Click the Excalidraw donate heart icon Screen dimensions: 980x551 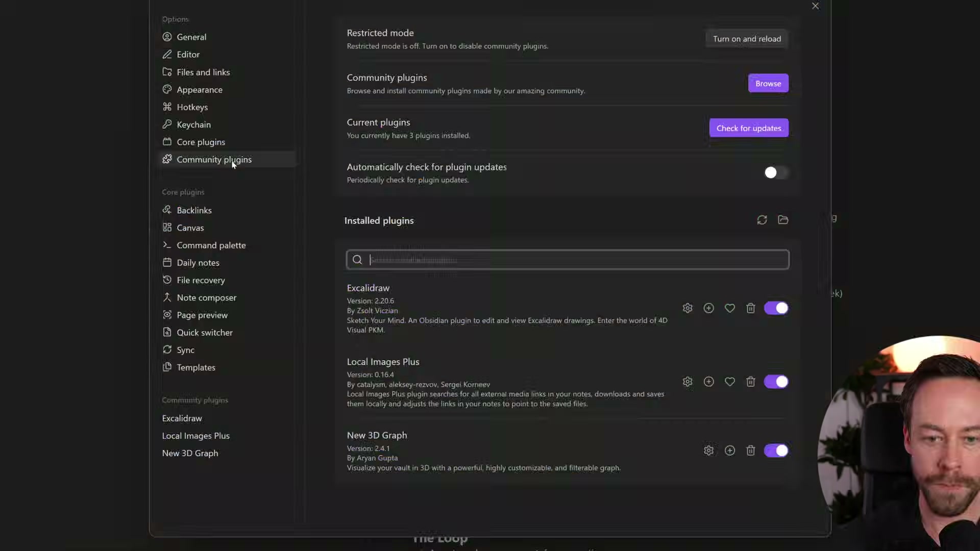pyautogui.click(x=730, y=308)
